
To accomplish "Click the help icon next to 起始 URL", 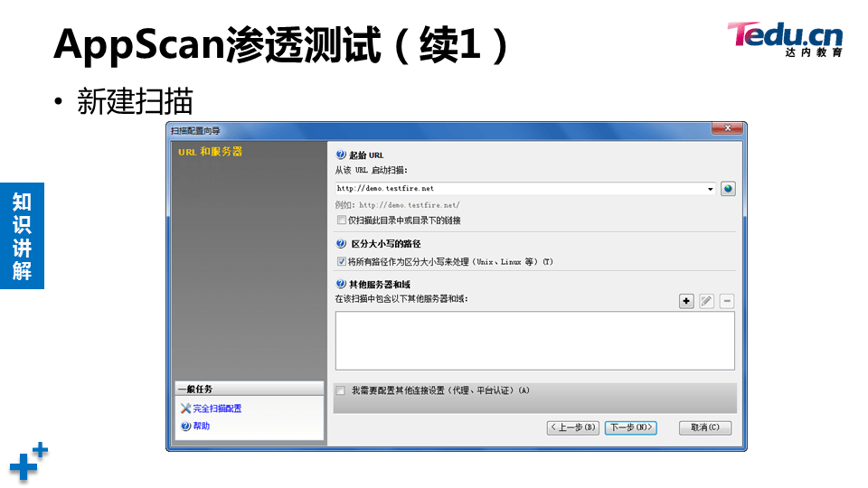I will pyautogui.click(x=341, y=155).
